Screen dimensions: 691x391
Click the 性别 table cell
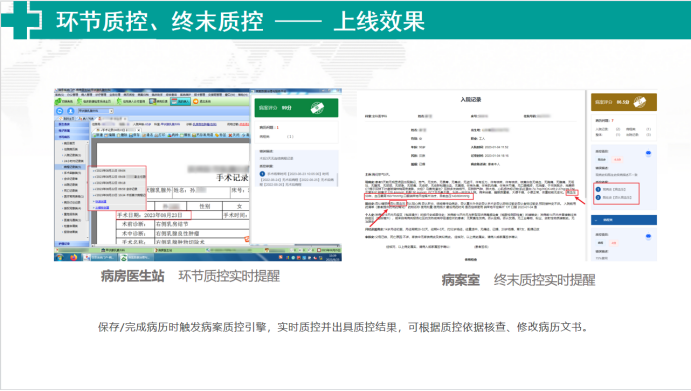tap(205, 206)
